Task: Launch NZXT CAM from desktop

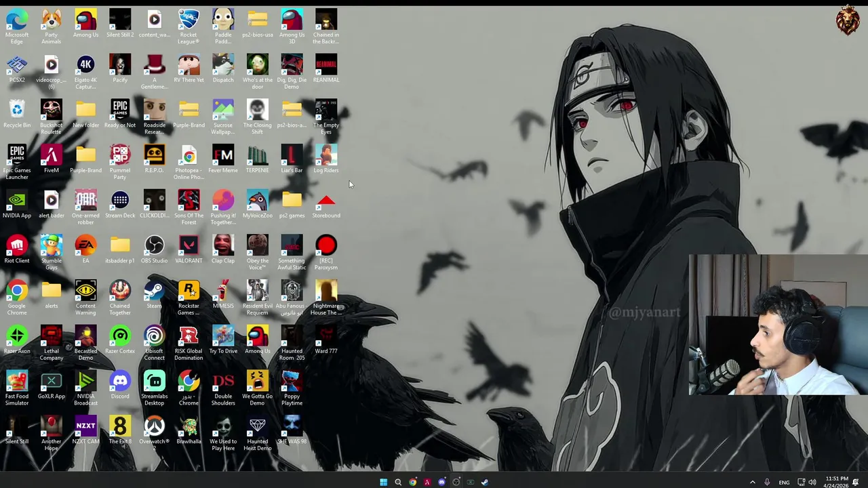Action: [85, 430]
